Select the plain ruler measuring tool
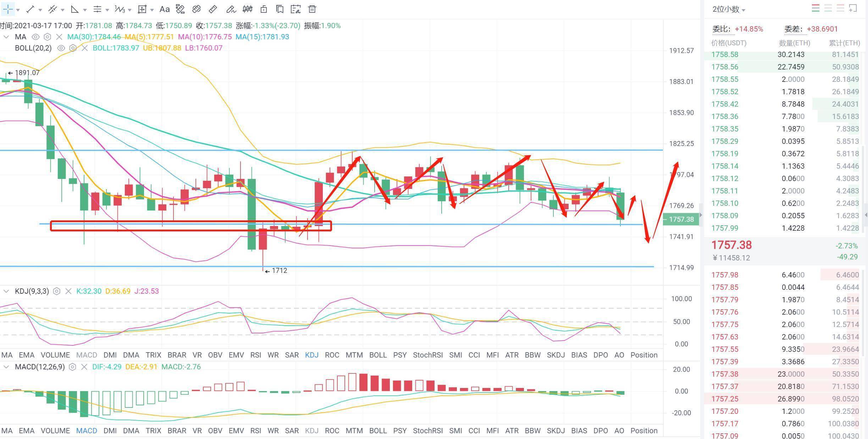Image resolution: width=868 pixels, height=439 pixels. [213, 9]
